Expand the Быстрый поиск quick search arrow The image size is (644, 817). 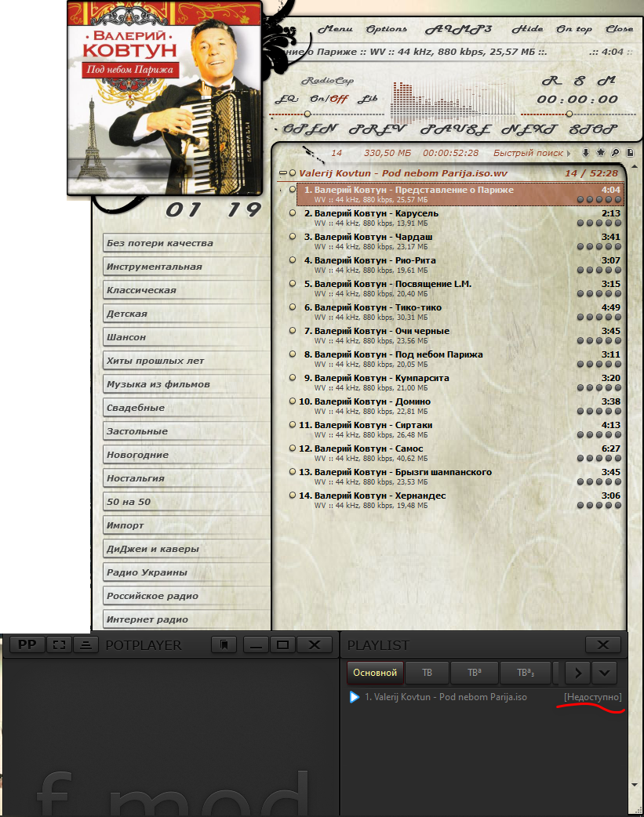coord(569,153)
